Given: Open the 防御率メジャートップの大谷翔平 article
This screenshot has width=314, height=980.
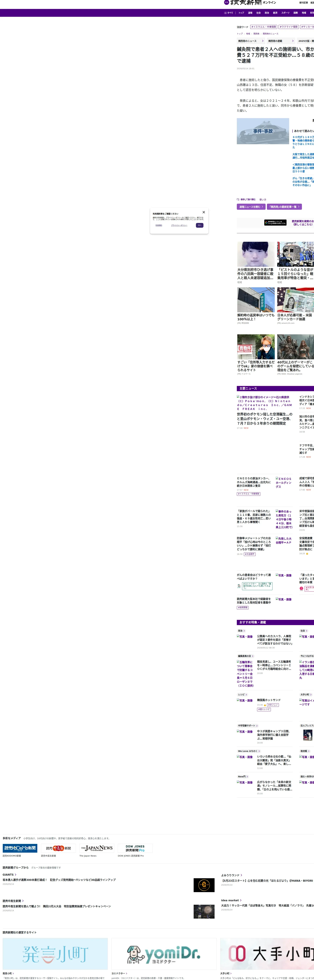Looking at the screenshot, I should point(254,544).
